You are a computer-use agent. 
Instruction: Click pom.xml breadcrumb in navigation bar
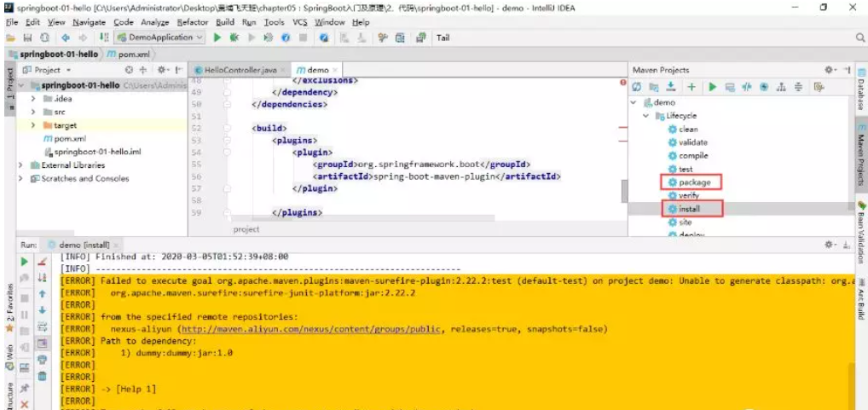(x=127, y=55)
